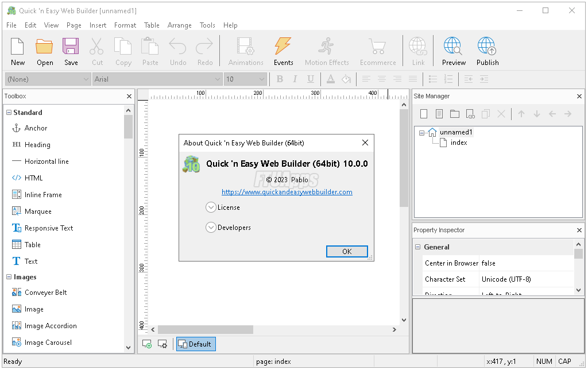Viewport: 588px width, 369px height.
Task: Publish the website
Action: 488,51
